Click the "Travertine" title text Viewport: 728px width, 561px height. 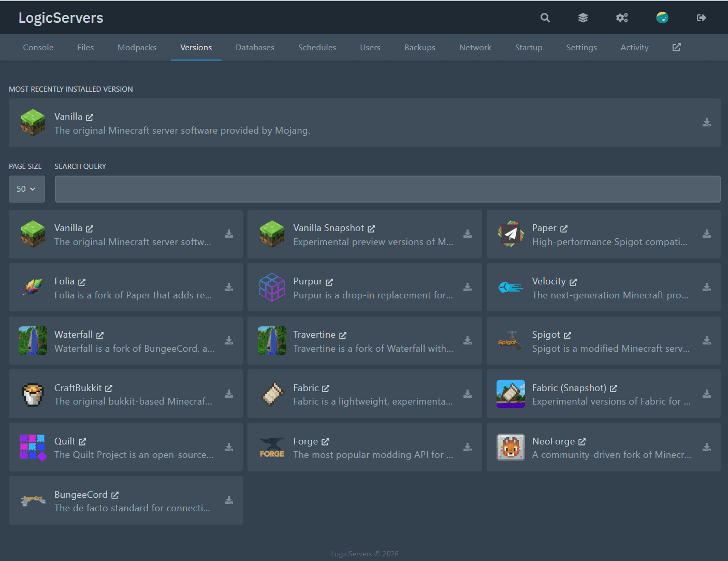coord(314,335)
